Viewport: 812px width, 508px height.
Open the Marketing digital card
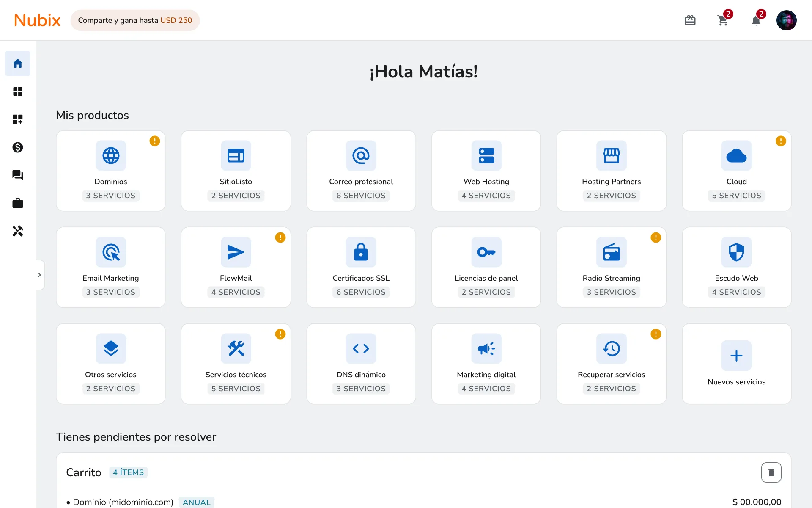pos(486,364)
